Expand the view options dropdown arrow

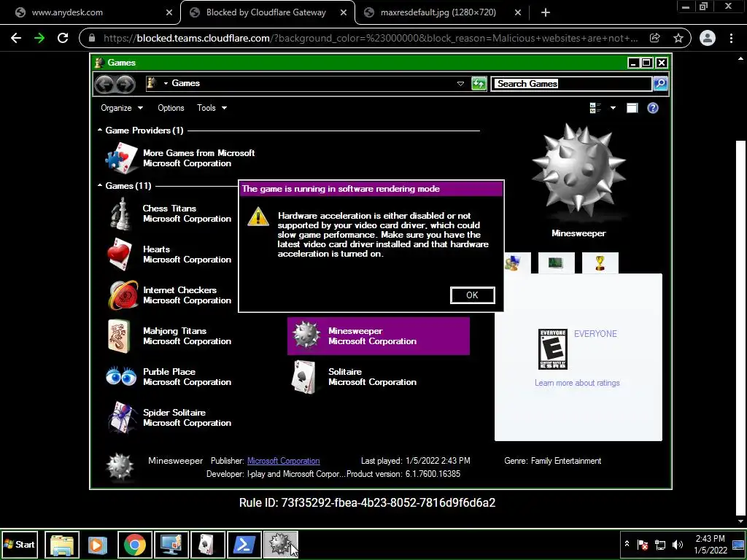613,108
